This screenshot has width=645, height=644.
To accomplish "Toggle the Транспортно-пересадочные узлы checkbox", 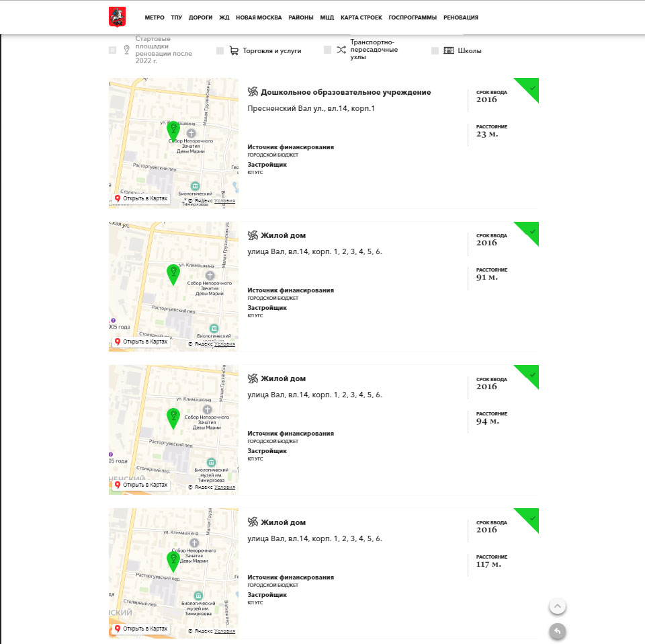I will pyautogui.click(x=327, y=50).
